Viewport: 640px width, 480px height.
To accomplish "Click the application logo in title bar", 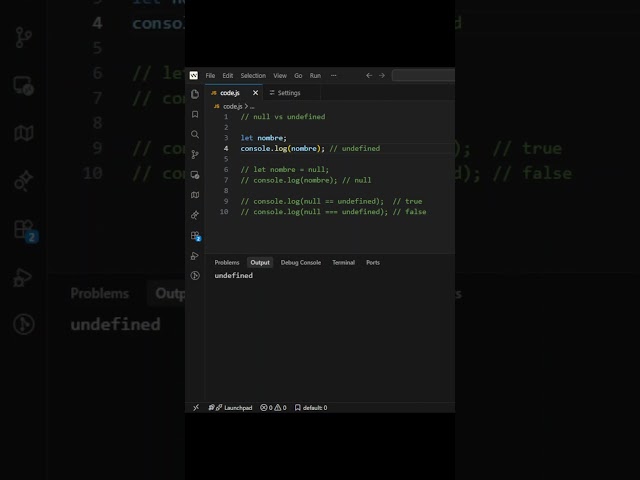I will [193, 76].
